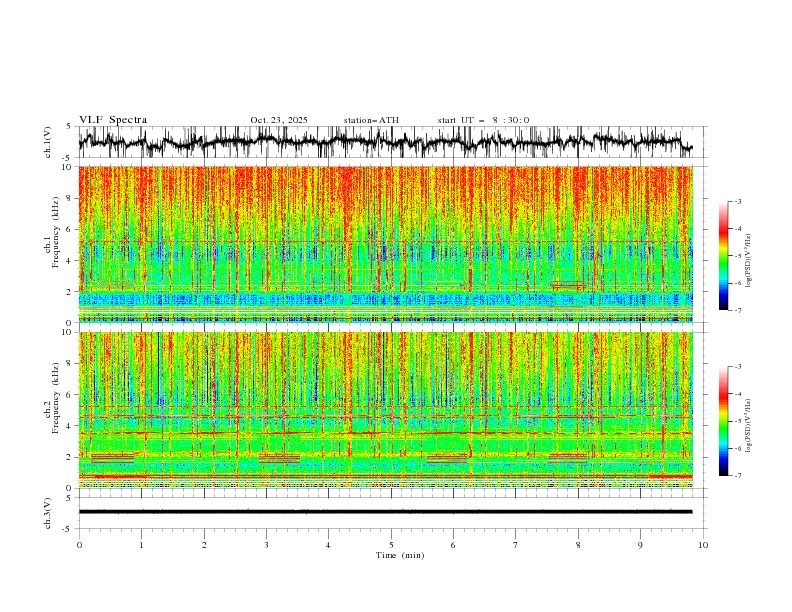This screenshot has height=612, width=792.
Task: Click the "-7" label on ch.2 color bar
Action: pos(738,476)
